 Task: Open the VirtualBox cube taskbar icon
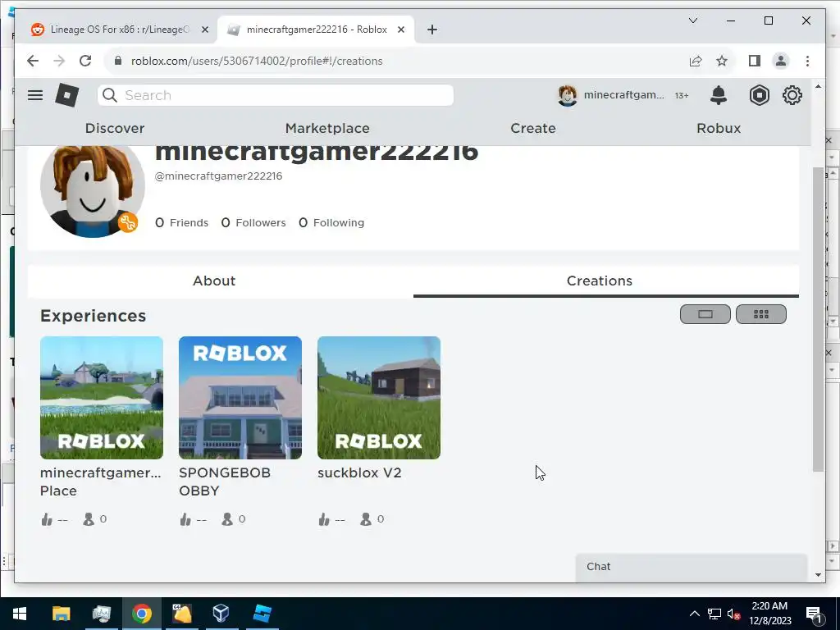pos(221,614)
